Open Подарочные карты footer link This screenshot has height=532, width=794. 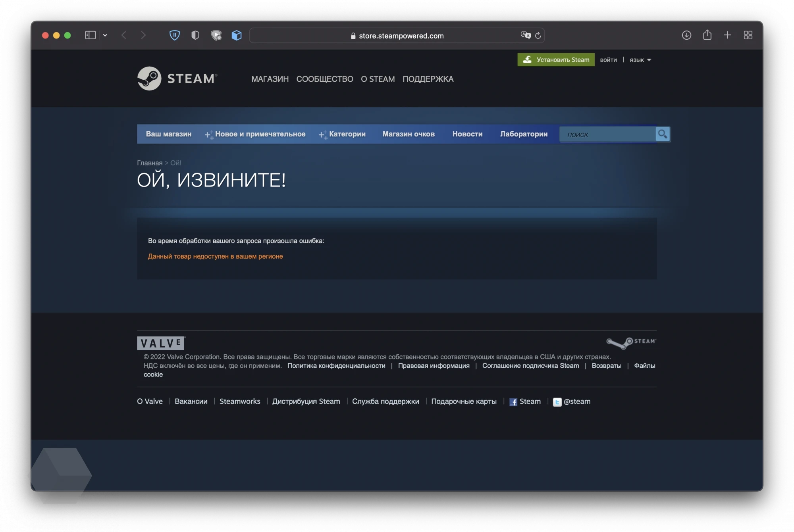pyautogui.click(x=464, y=401)
